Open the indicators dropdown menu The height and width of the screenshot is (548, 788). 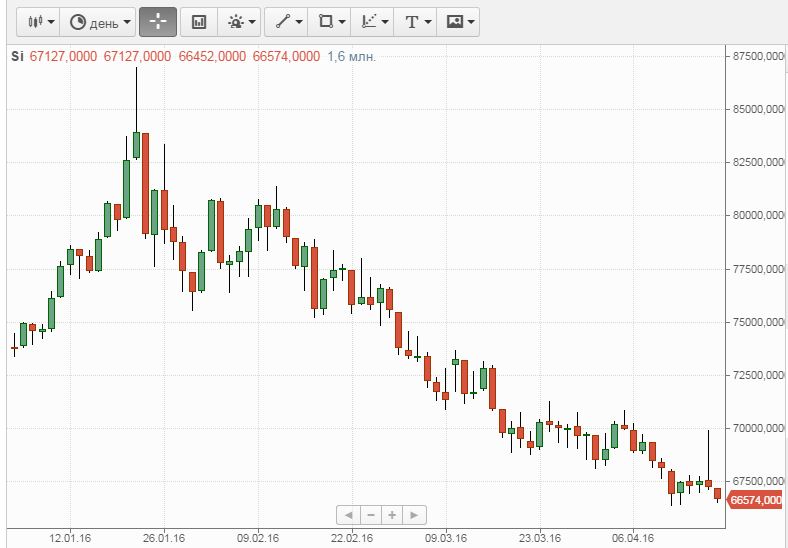tap(239, 22)
